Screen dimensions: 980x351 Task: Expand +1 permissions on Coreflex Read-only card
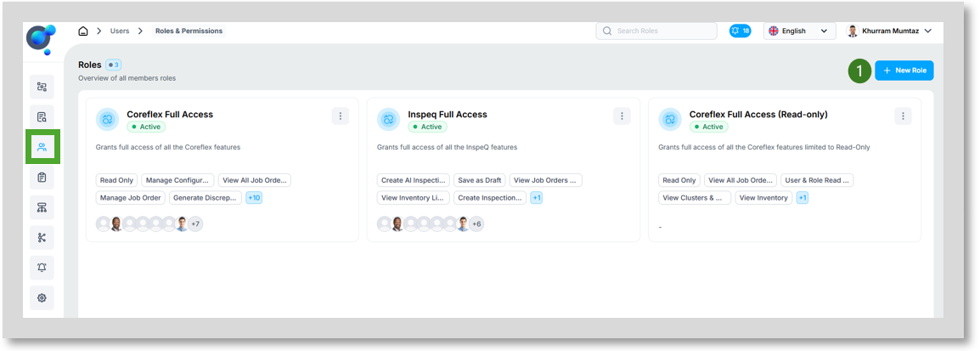click(x=803, y=198)
